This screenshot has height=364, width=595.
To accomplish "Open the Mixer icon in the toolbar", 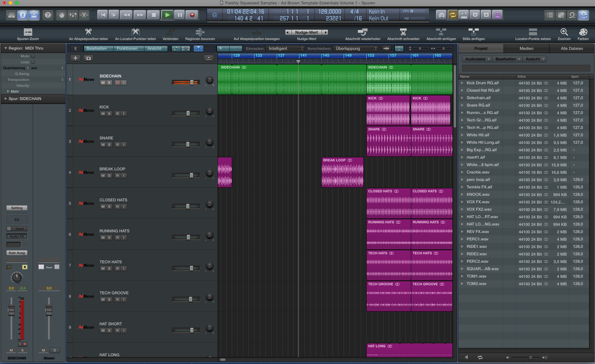I will (x=73, y=15).
